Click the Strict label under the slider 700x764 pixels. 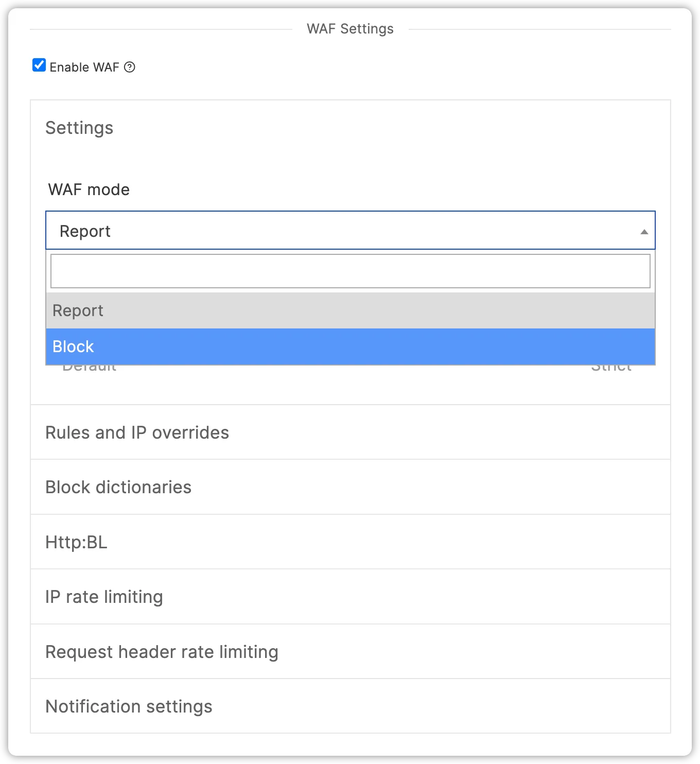coord(611,366)
